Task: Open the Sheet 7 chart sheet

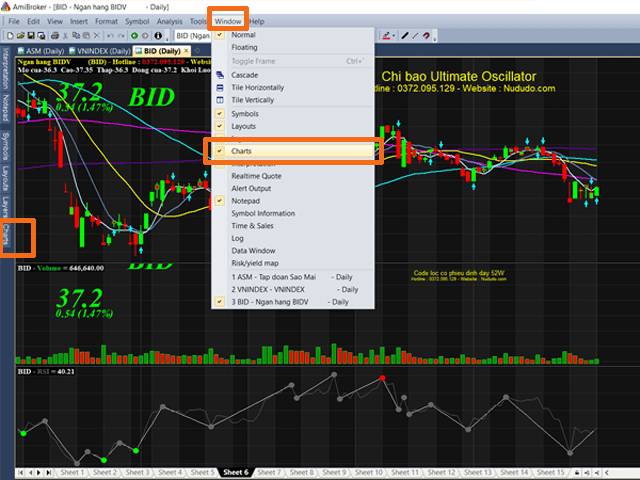Action: (x=269, y=472)
